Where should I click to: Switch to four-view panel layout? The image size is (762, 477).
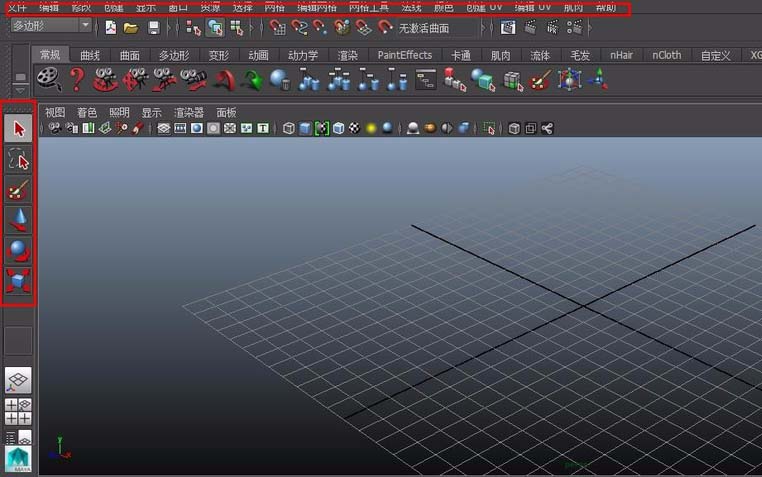(18, 410)
